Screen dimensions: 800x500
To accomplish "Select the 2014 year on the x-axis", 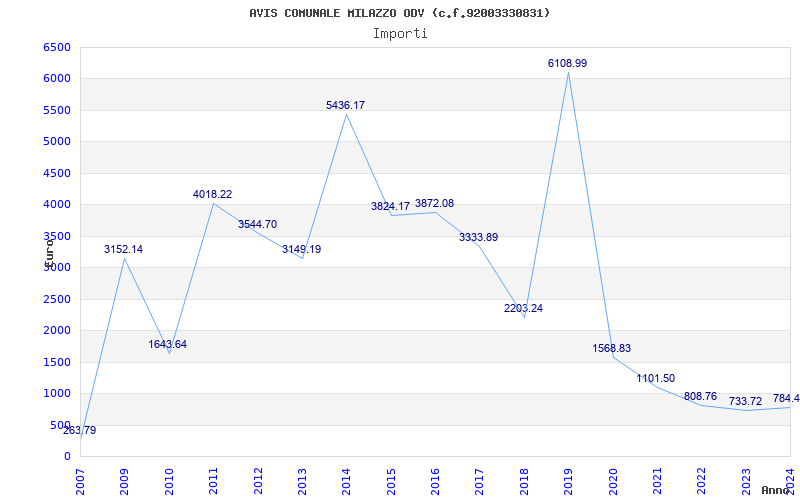I will tap(347, 481).
